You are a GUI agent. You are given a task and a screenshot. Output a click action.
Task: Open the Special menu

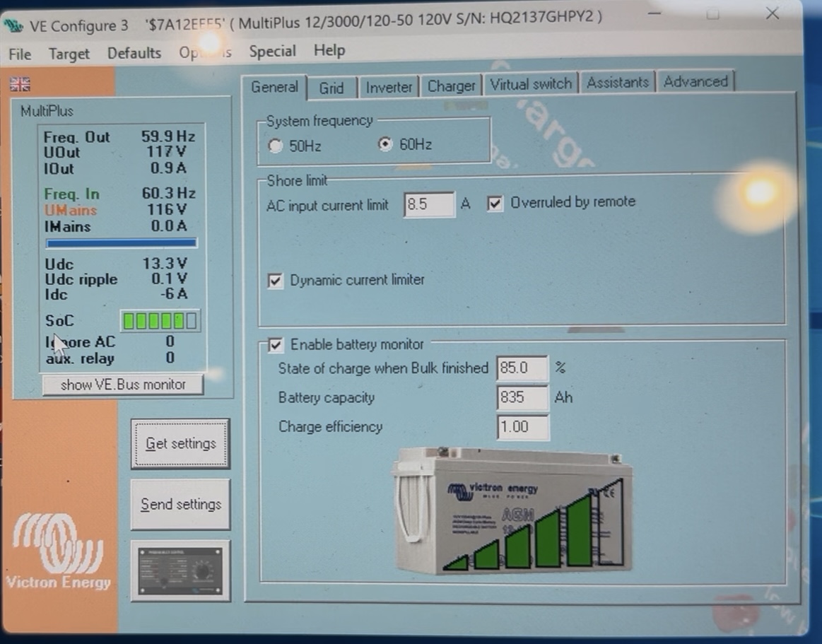[272, 52]
